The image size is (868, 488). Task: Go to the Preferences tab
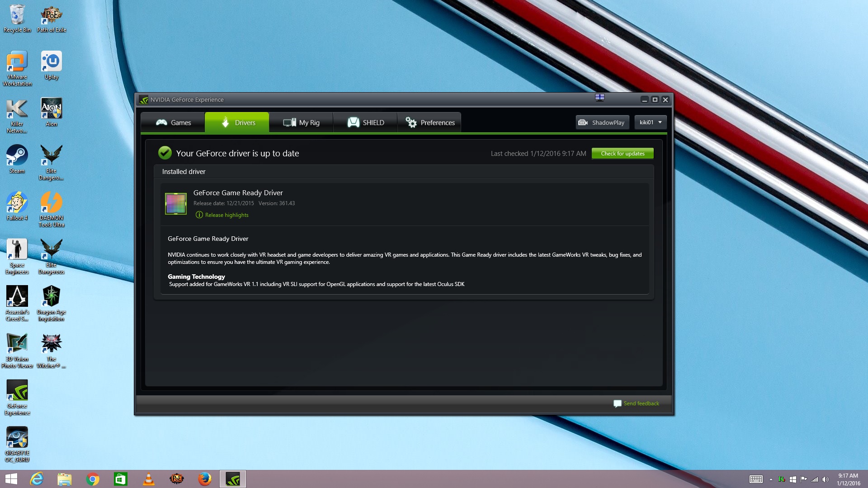pos(429,122)
